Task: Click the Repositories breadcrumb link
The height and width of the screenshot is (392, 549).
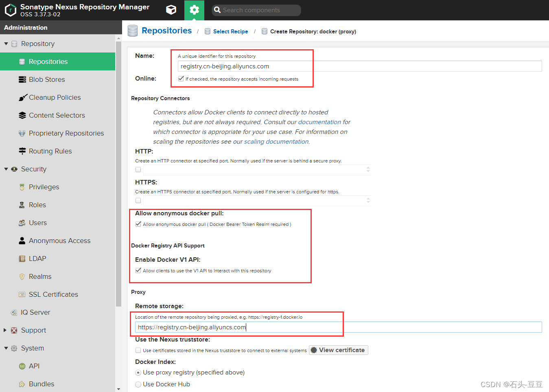Action: 166,31
